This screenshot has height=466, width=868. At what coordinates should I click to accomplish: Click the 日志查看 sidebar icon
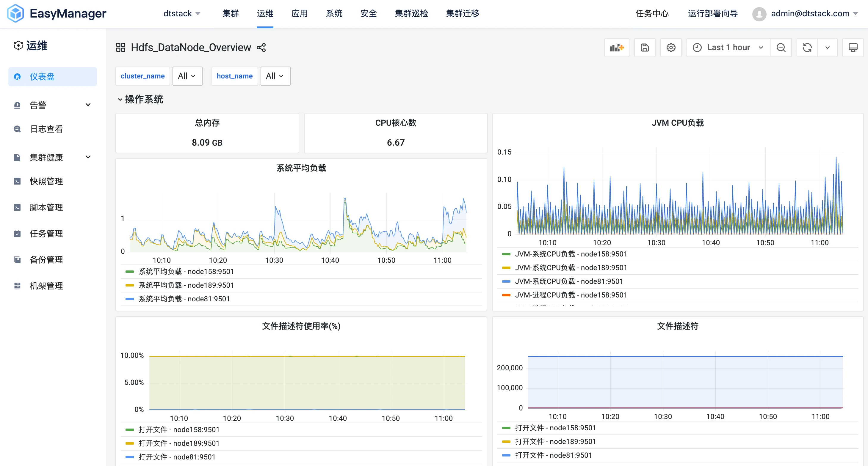tap(17, 129)
